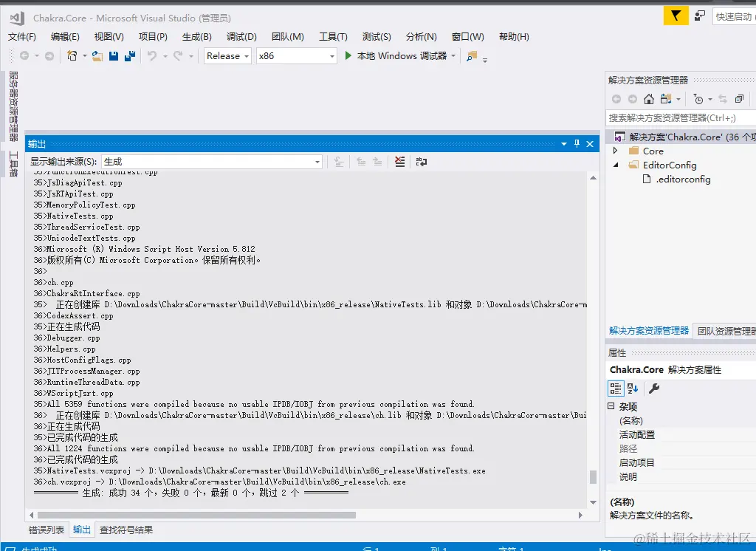Select the 解决方案资源管理器 bottom tab
This screenshot has height=551, width=756.
648,331
